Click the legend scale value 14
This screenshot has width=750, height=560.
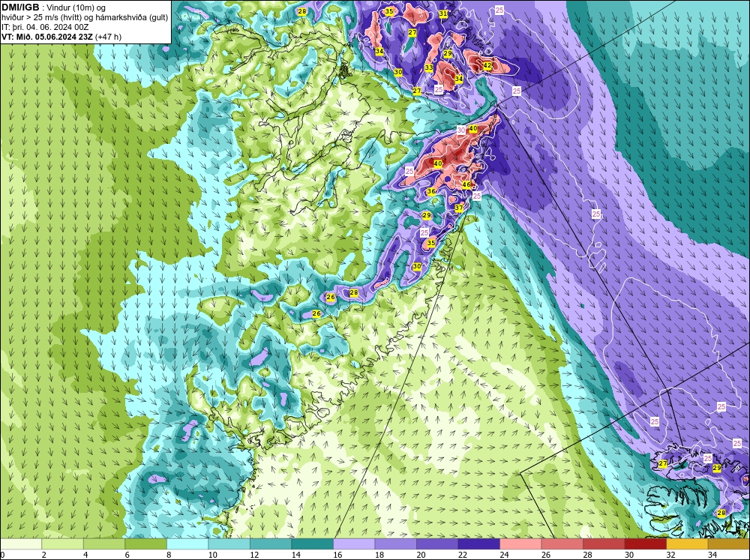(x=295, y=555)
